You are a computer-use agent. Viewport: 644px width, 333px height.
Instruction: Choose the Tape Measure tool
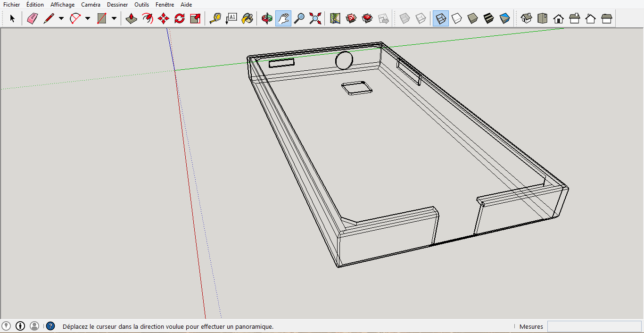[x=215, y=19]
